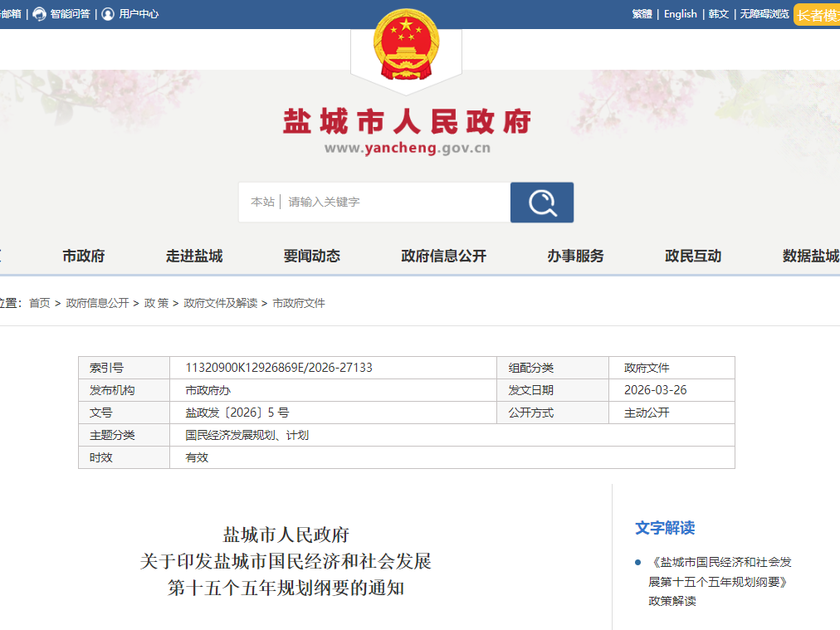Open 要闻动态 news menu

pyautogui.click(x=311, y=256)
